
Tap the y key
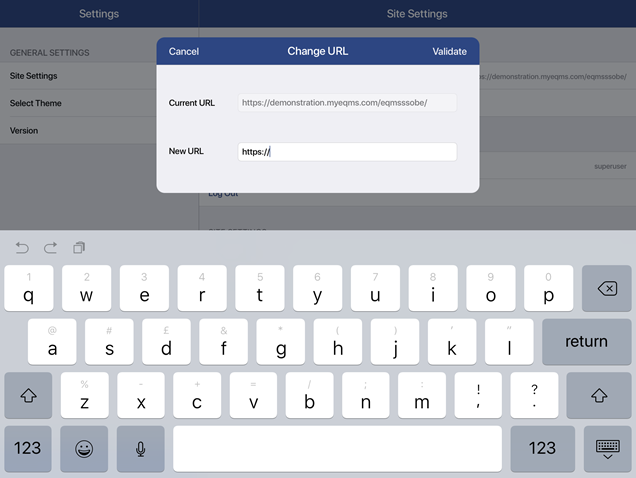[318, 289]
